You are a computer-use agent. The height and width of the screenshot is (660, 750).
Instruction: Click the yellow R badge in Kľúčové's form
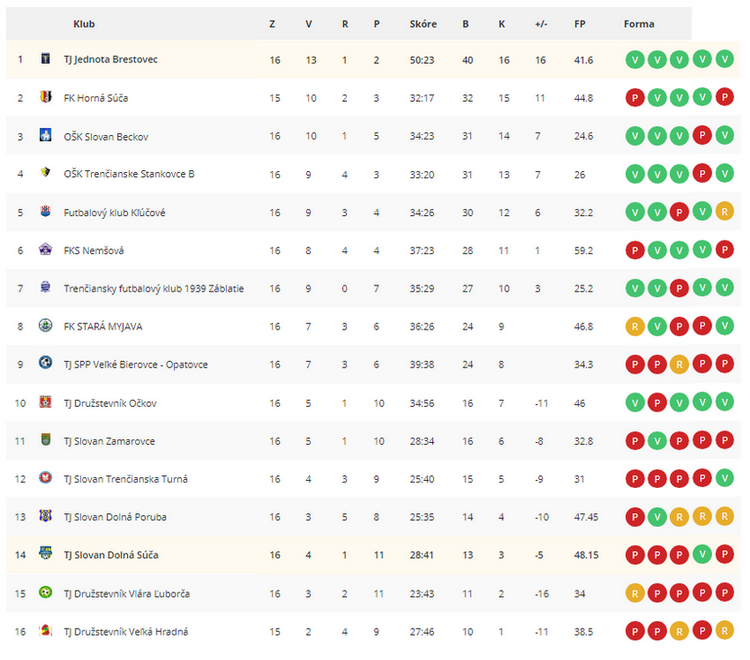pos(725,211)
